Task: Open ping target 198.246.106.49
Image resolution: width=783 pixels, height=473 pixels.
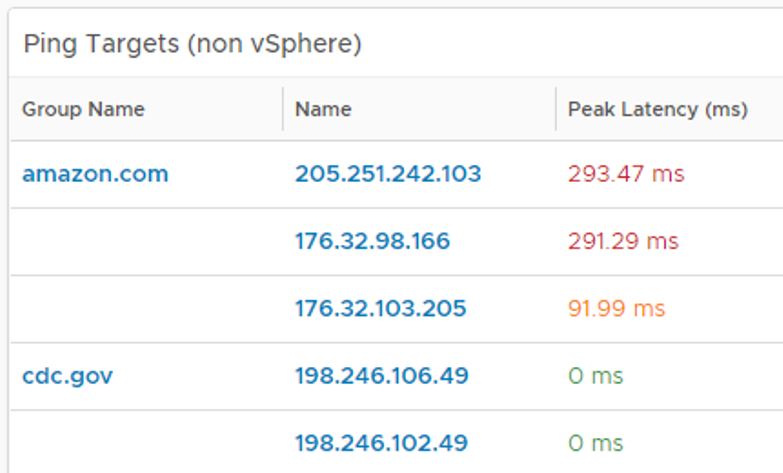Action: point(381,376)
